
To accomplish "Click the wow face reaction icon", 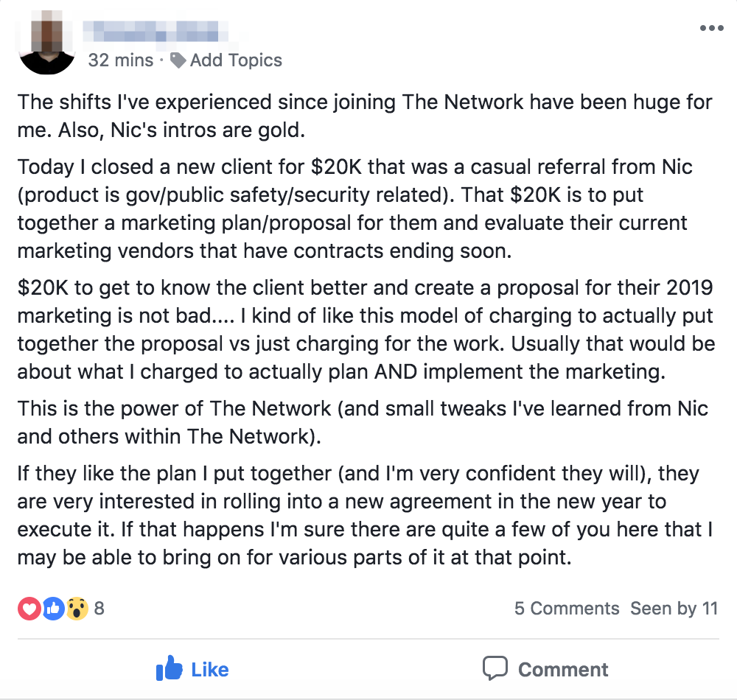I will tap(77, 609).
